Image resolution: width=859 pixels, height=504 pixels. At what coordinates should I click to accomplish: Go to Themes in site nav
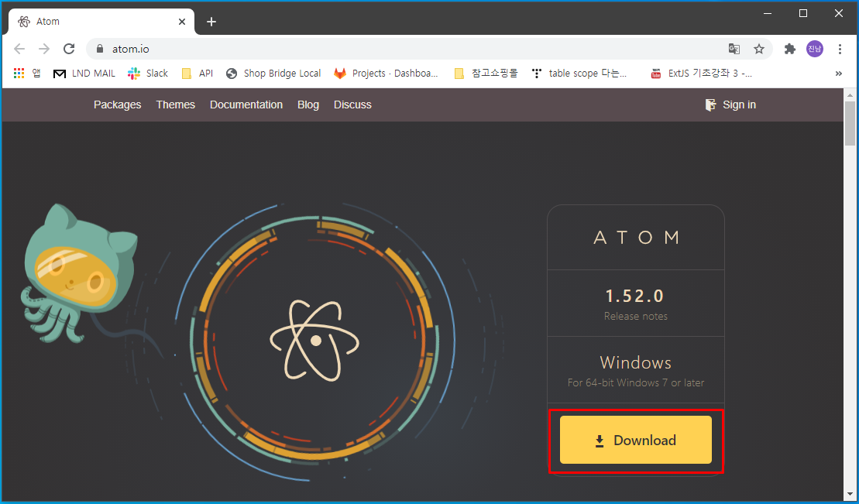click(175, 105)
